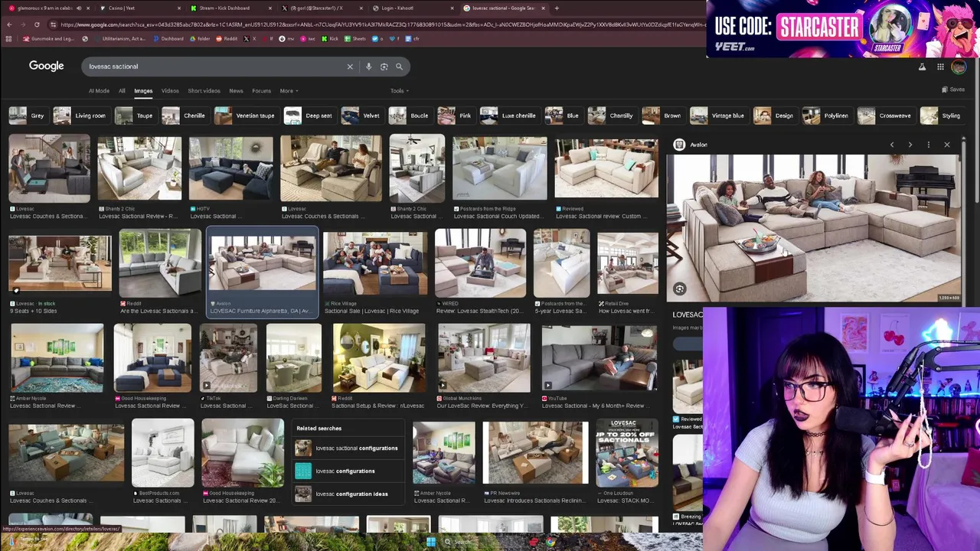Select the Blue filter chip
This screenshot has height=551, width=980.
click(562, 116)
